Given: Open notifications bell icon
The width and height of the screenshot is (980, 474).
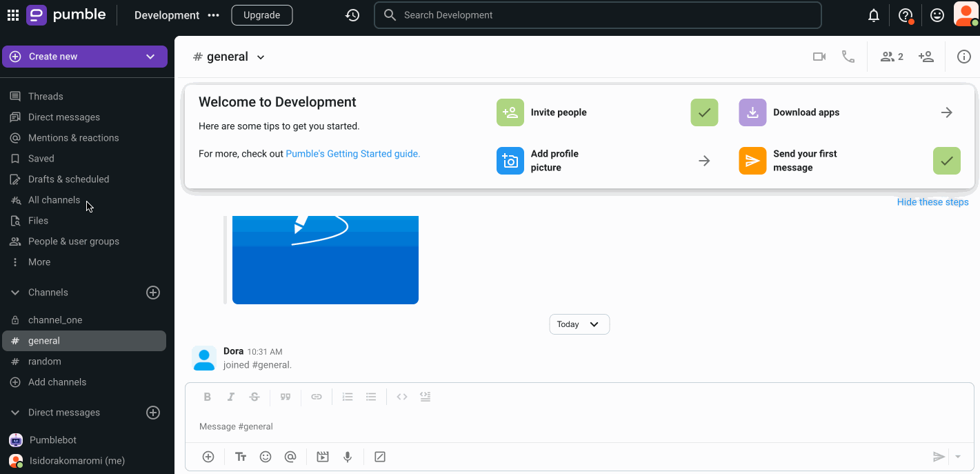Looking at the screenshot, I should point(874,15).
